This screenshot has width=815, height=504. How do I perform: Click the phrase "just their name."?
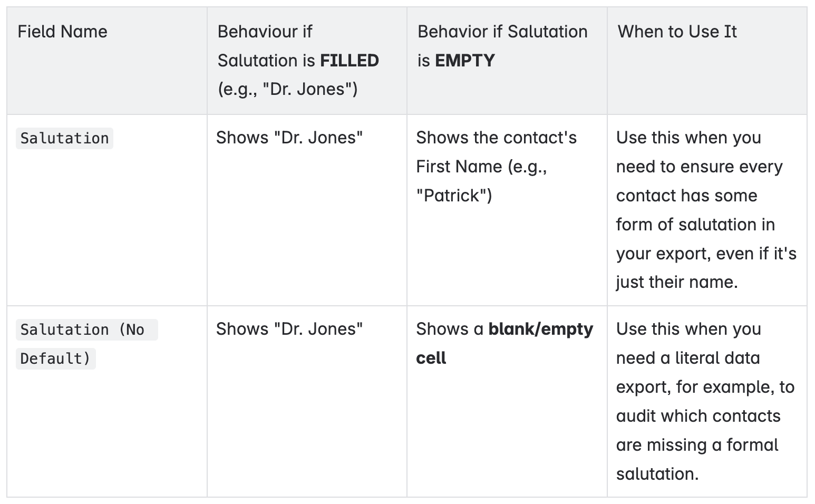(x=676, y=282)
